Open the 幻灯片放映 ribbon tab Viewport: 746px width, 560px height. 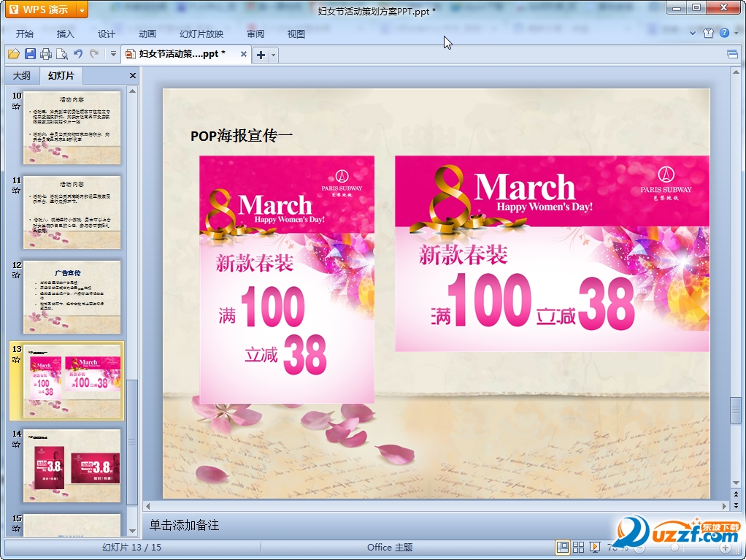click(201, 34)
